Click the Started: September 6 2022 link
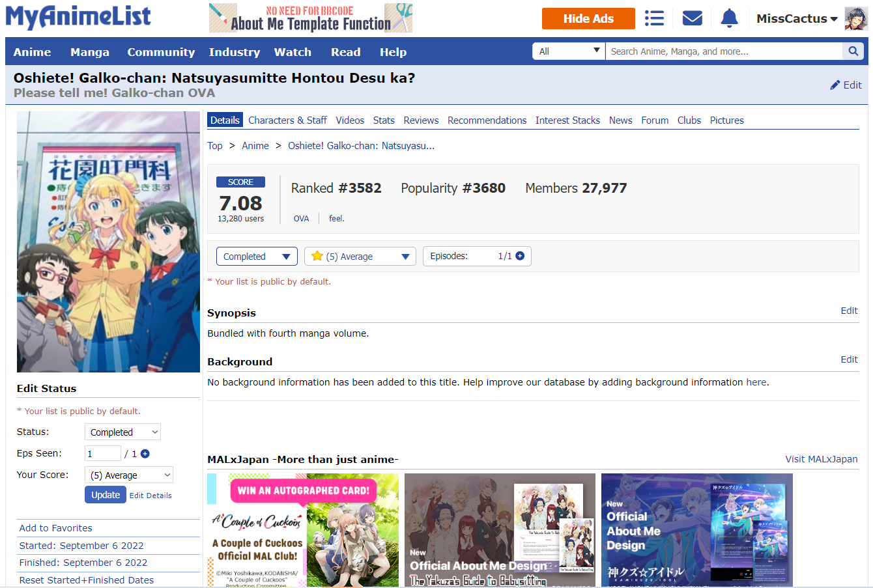Screen dimensions: 873x588 pos(81,546)
